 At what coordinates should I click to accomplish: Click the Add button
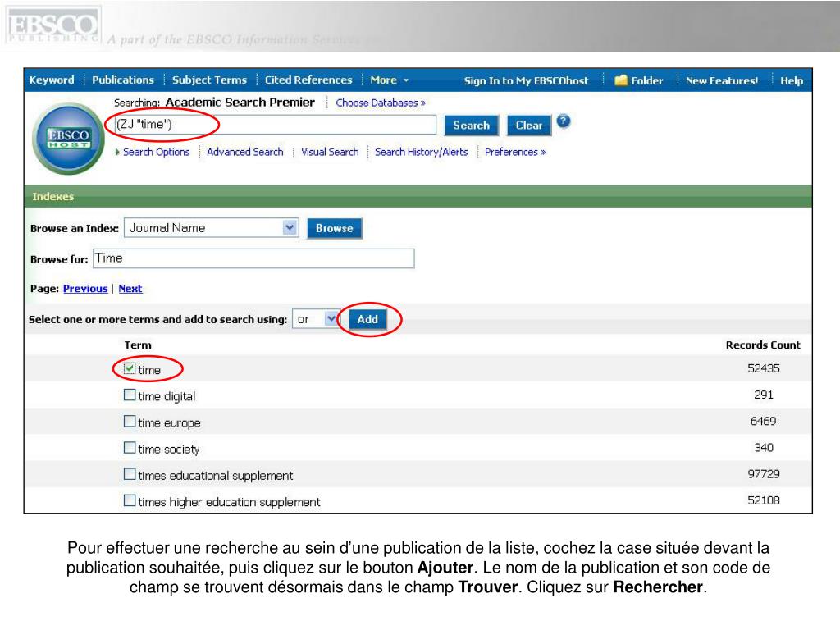367,319
